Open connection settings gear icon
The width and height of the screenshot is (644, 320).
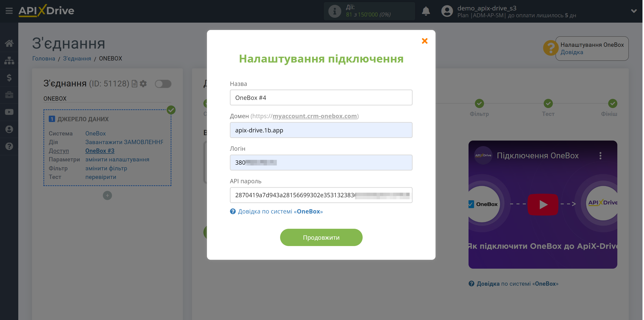(x=143, y=84)
